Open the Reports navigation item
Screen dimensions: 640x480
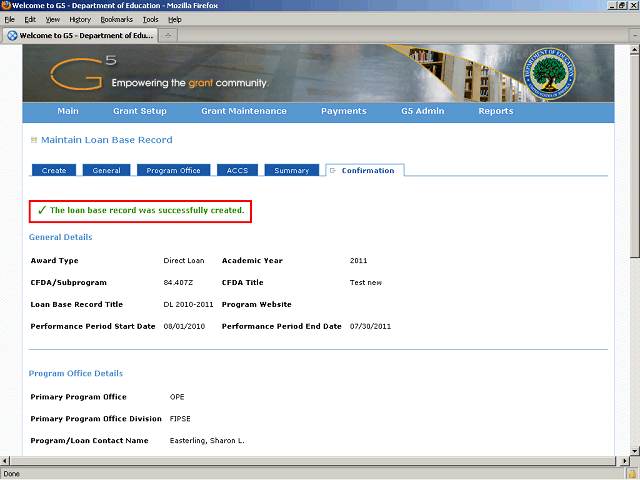pos(496,111)
